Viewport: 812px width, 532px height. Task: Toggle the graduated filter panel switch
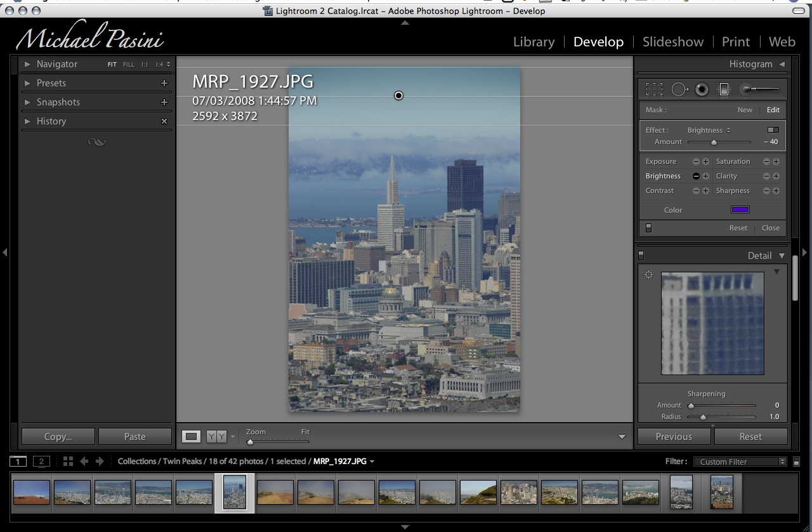coord(648,228)
